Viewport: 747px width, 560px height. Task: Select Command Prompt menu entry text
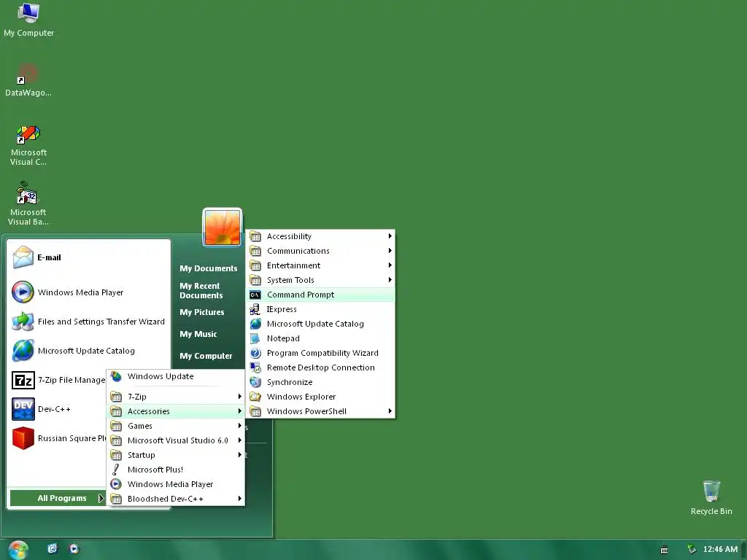(301, 295)
